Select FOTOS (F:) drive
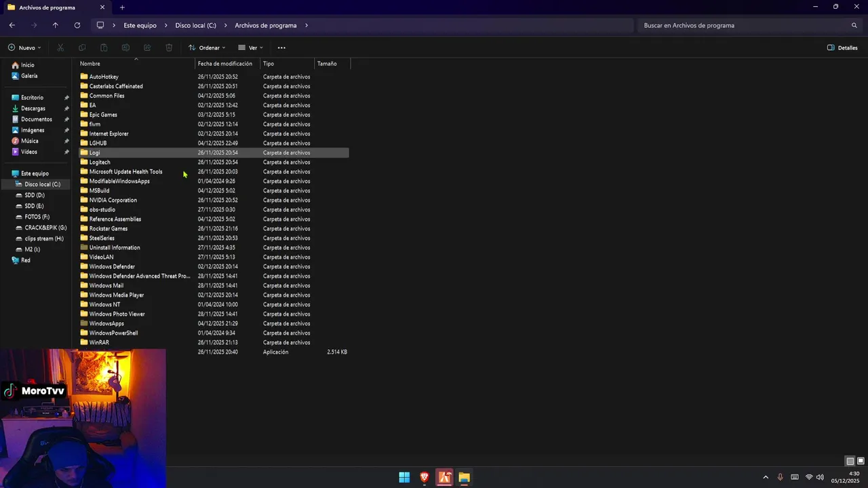 (x=37, y=217)
